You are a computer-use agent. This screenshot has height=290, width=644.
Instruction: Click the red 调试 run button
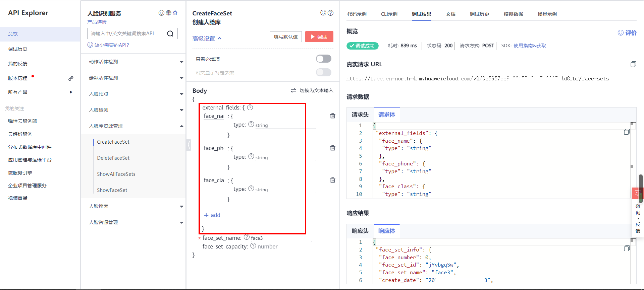point(319,37)
